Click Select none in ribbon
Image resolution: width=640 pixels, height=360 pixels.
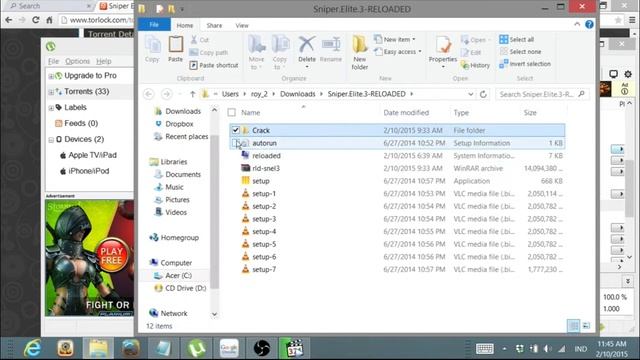pyautogui.click(x=520, y=51)
